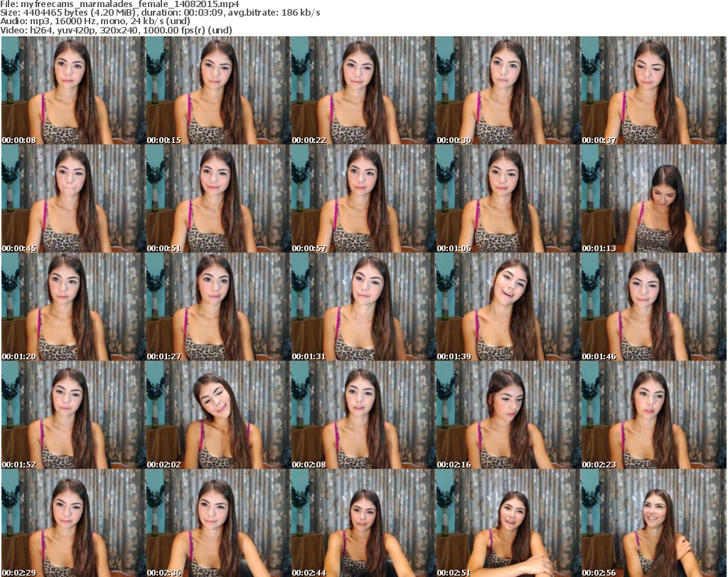Pick the 00:01:20 frame
The height and width of the screenshot is (577, 728).
[73, 307]
